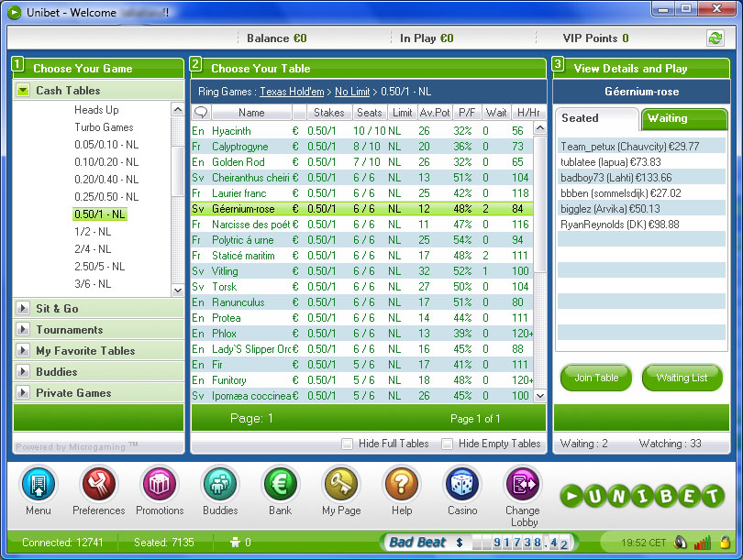Select the Calyptrogyne table row
The image size is (743, 560).
pos(362,147)
